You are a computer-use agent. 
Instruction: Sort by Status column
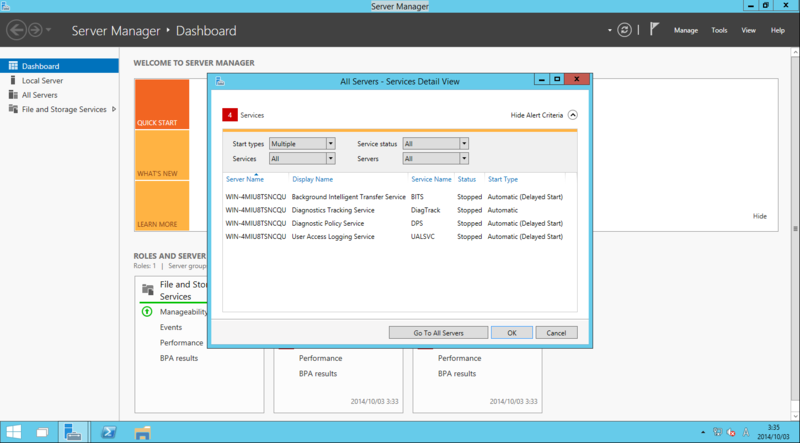[x=466, y=179]
